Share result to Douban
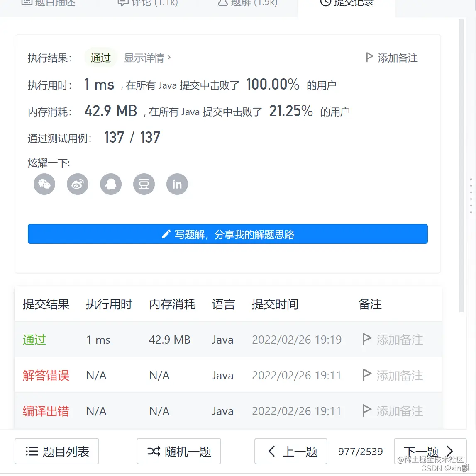The width and height of the screenshot is (476, 476). click(x=144, y=184)
